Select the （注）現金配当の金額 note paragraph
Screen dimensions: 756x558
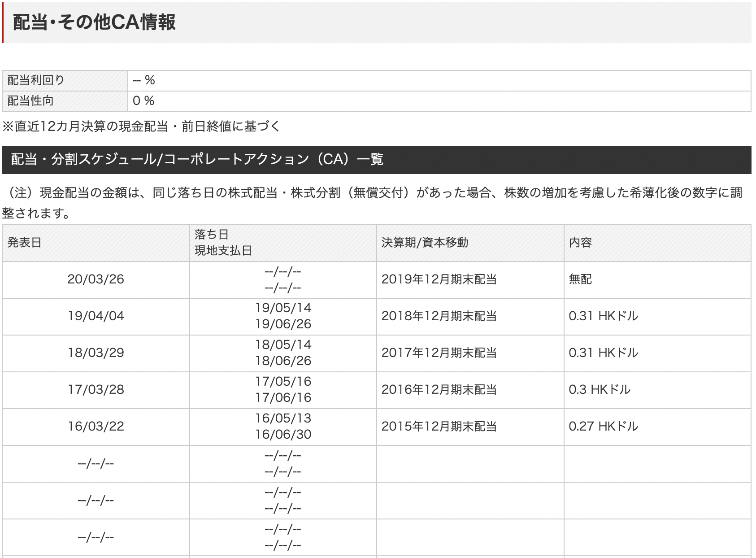tap(373, 203)
